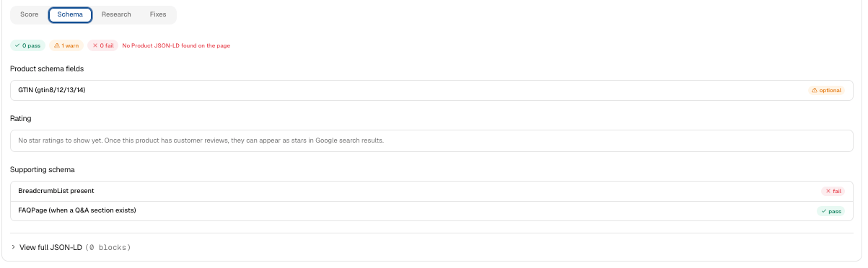Click the warning icon in optional badge
The width and height of the screenshot is (868, 268).
tap(815, 90)
